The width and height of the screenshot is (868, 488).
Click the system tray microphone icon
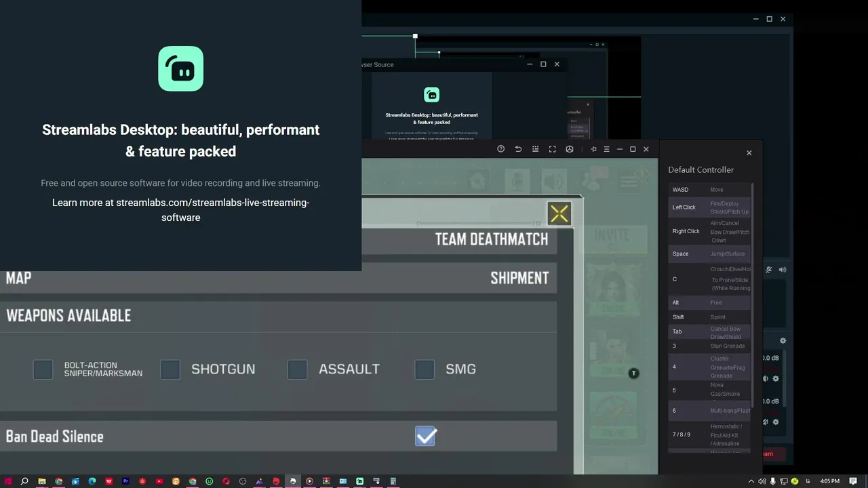tap(773, 481)
